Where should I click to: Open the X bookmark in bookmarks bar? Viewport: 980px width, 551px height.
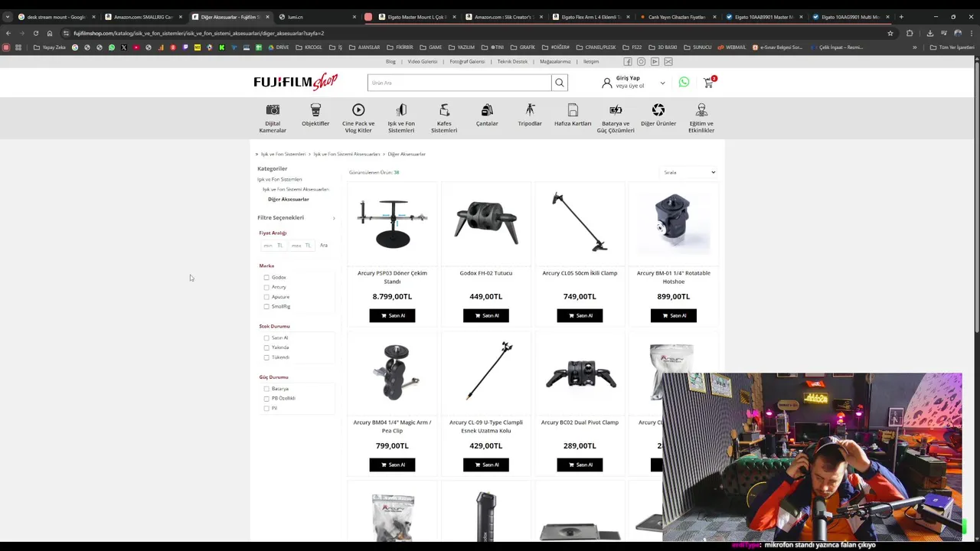124,47
